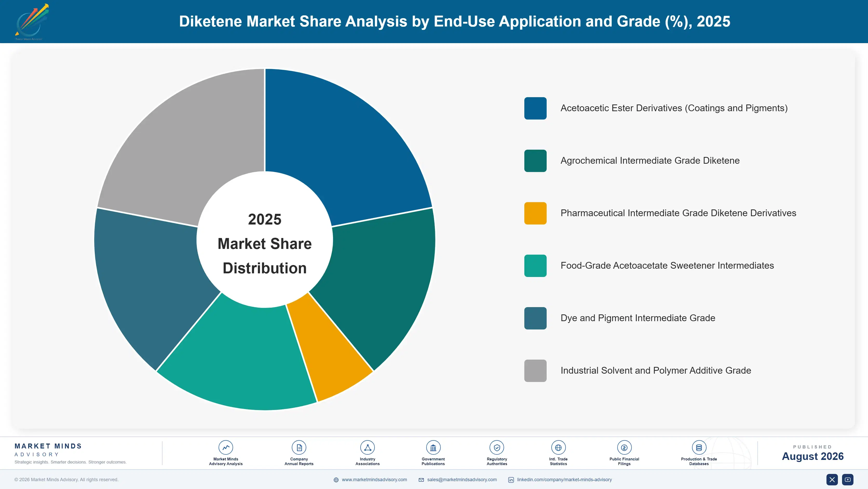
Task: Click the Market Minds Advisory Analysis icon
Action: coord(226,447)
